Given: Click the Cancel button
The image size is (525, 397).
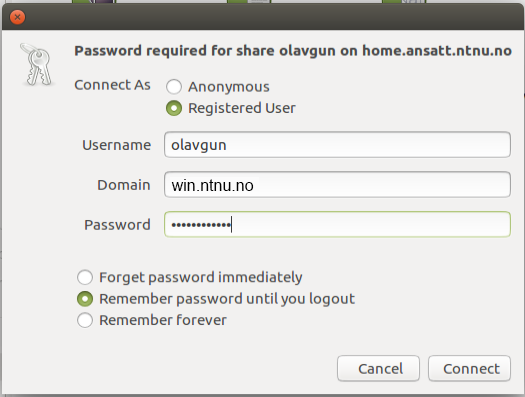Looking at the screenshot, I should [x=378, y=368].
